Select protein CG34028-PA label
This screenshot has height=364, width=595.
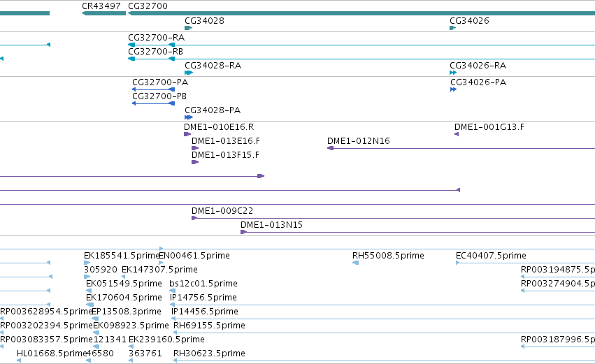[x=213, y=110]
